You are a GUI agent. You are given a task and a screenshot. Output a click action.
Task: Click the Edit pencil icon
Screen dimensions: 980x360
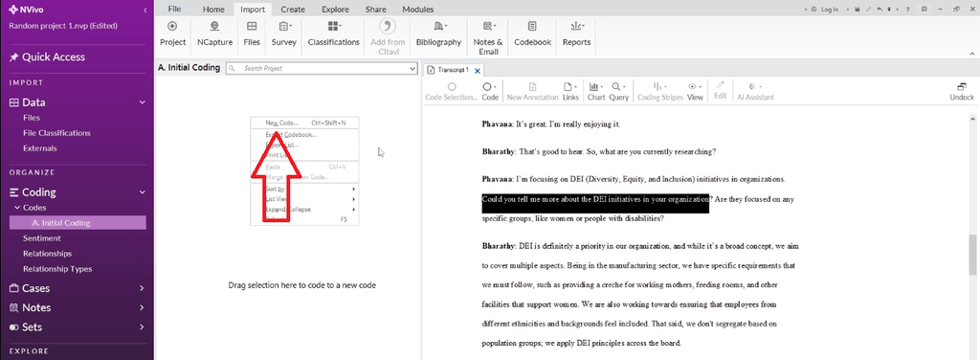pyautogui.click(x=720, y=85)
